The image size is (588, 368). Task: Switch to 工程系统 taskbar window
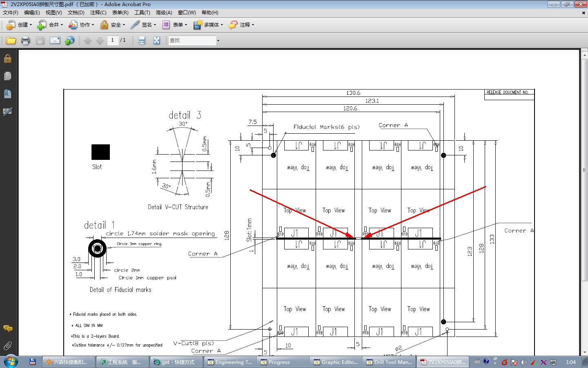[122, 362]
